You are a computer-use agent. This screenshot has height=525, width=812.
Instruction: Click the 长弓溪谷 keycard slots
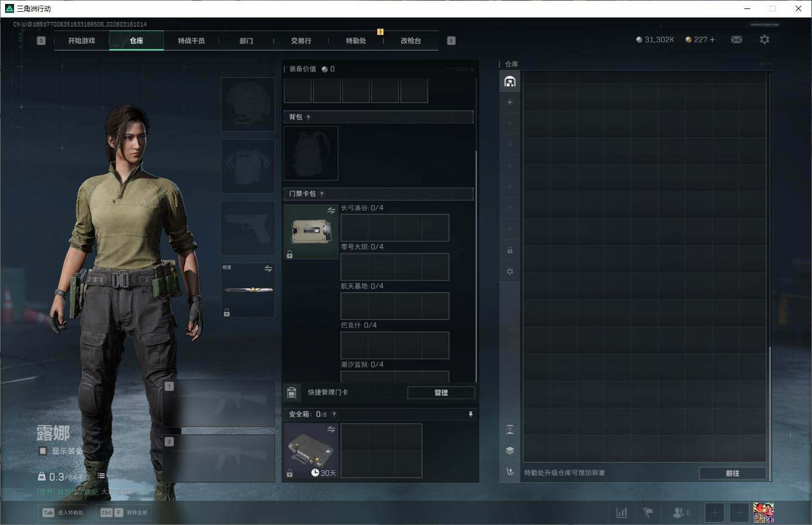[x=395, y=228]
